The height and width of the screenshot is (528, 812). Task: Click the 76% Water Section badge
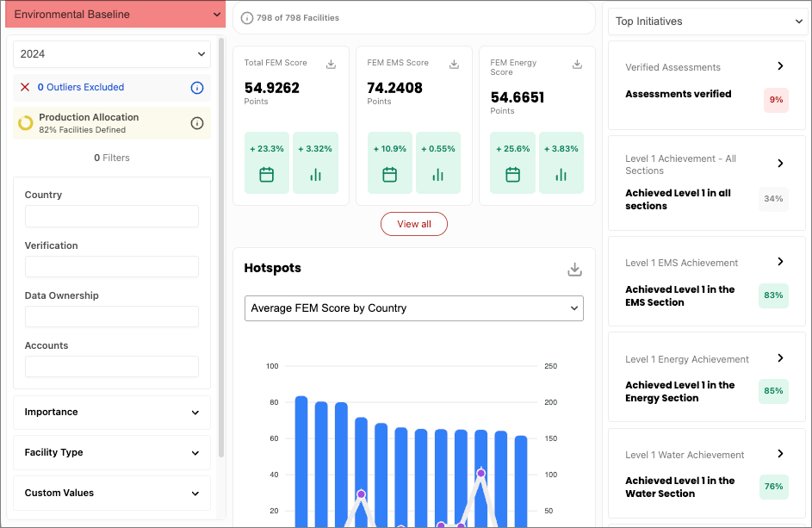pos(773,487)
